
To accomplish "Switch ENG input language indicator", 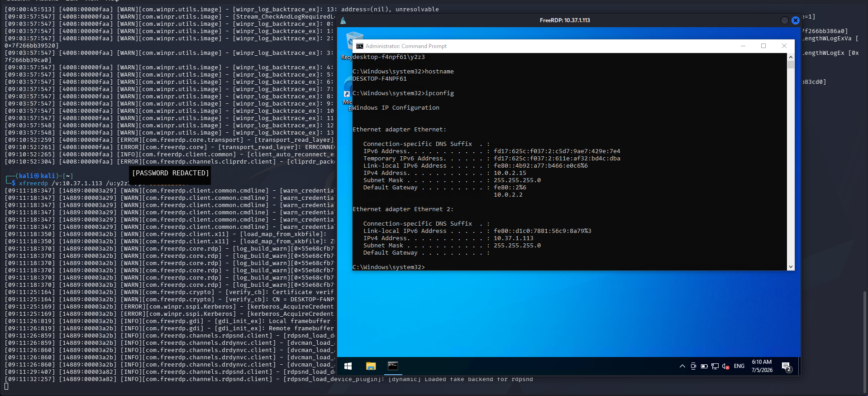I will tap(739, 366).
